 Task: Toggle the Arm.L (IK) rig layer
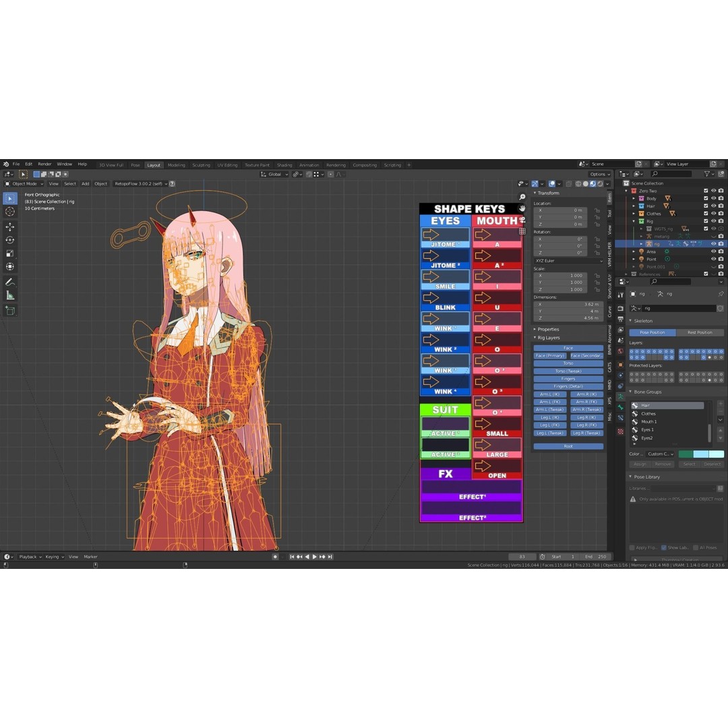point(550,394)
